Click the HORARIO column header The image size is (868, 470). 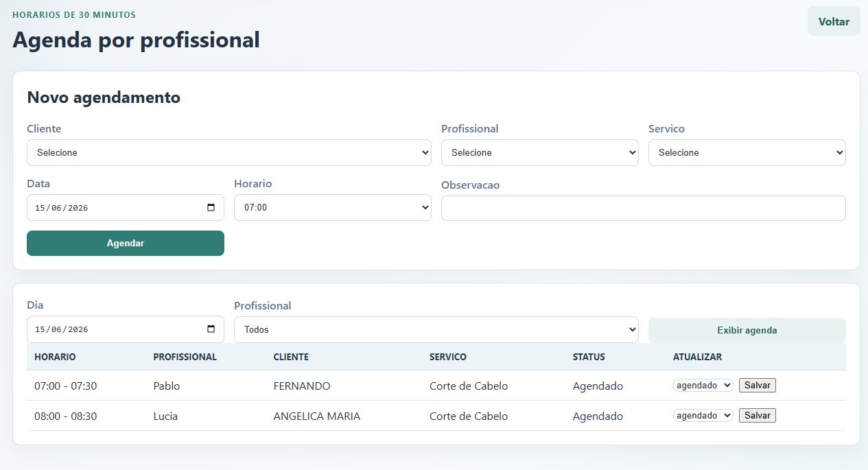[55, 357]
